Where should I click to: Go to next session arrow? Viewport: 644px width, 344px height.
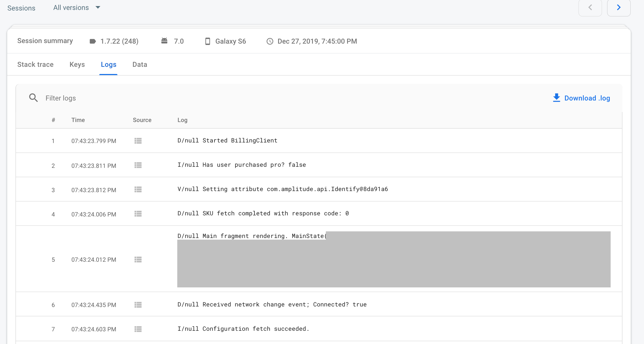click(x=619, y=7)
